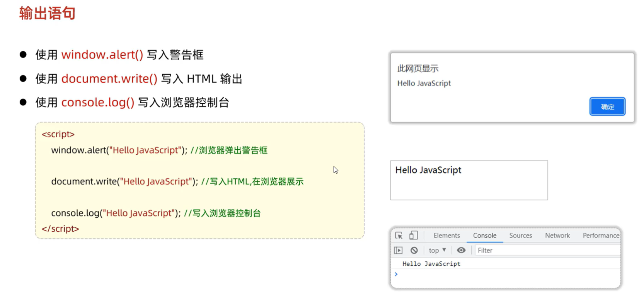Screen dimensions: 644x292
Task: Click the 输出语句 slide heading
Action: (47, 13)
